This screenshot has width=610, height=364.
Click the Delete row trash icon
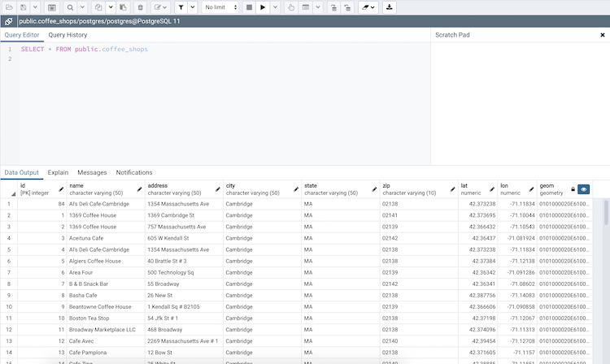click(140, 7)
